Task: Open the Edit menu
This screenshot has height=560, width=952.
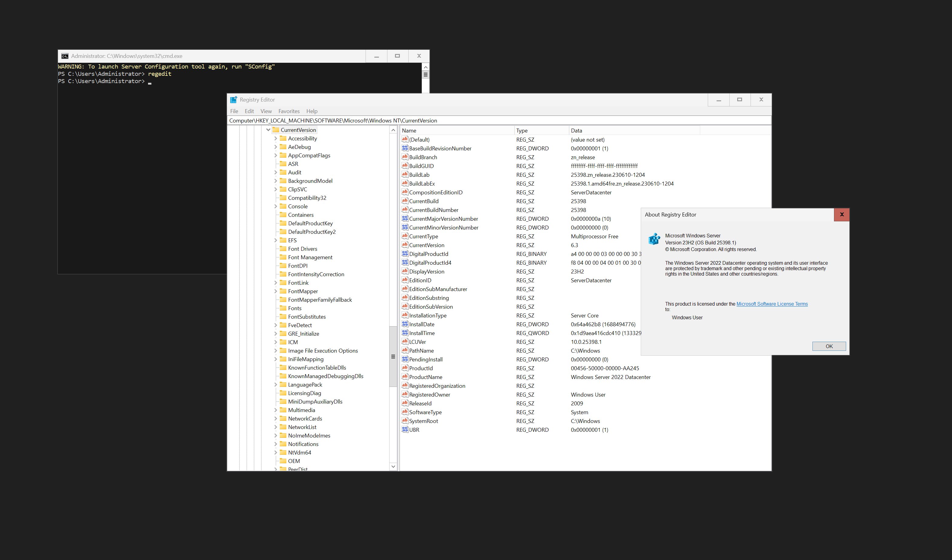Action: click(249, 111)
